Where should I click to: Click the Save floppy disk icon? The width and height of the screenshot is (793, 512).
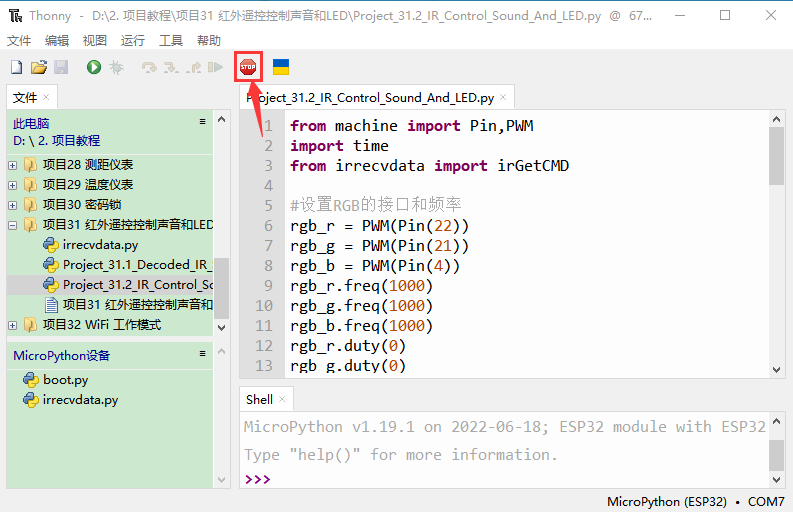(61, 67)
